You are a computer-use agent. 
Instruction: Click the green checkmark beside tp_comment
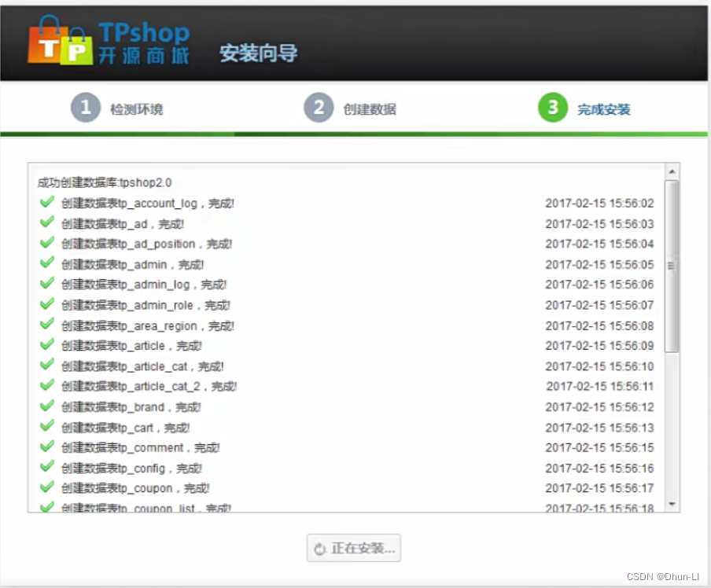45,447
